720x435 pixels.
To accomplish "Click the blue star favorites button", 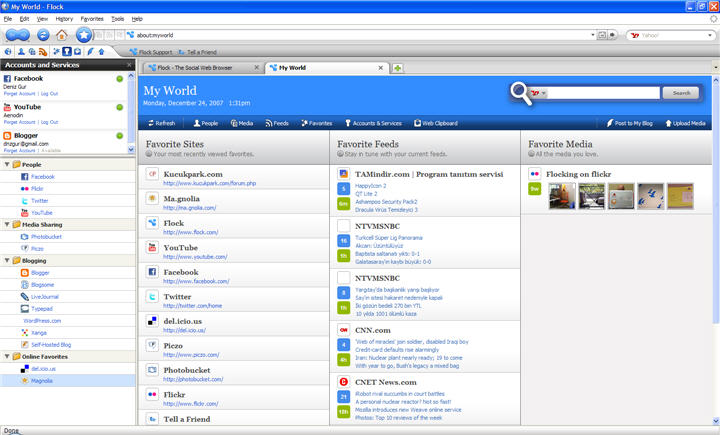I will point(85,34).
